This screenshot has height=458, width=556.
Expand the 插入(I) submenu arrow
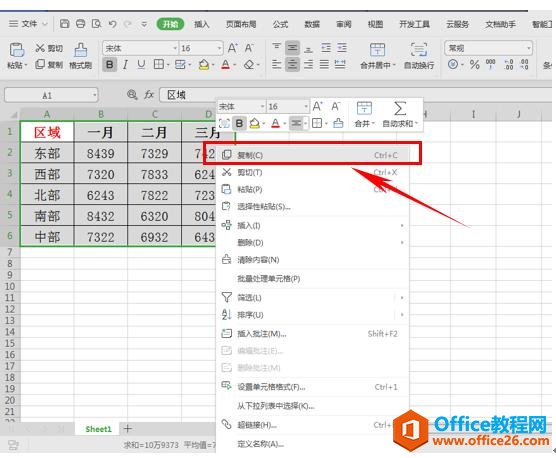coord(402,225)
